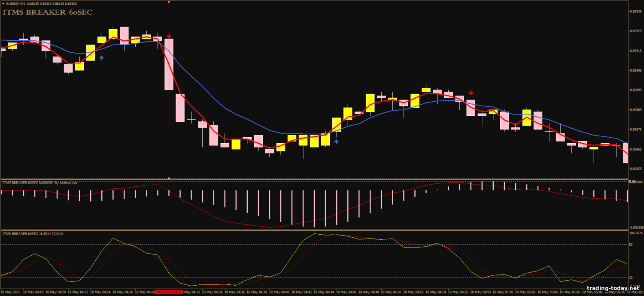Click the ITMS BREAKER 60SEC chart title

(47, 12)
